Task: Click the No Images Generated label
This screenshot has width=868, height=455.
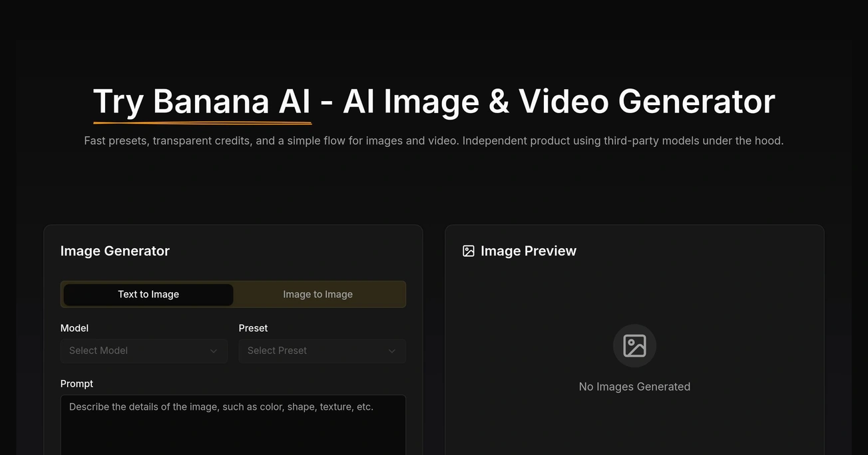Action: click(x=634, y=386)
